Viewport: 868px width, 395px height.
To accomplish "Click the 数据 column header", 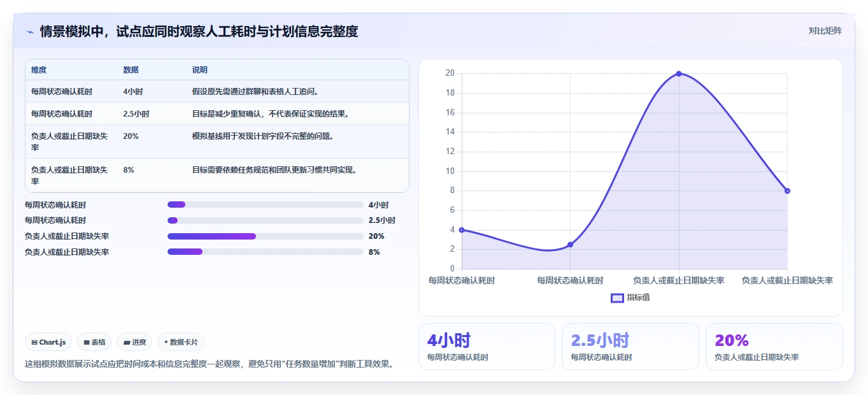I will click(x=131, y=70).
